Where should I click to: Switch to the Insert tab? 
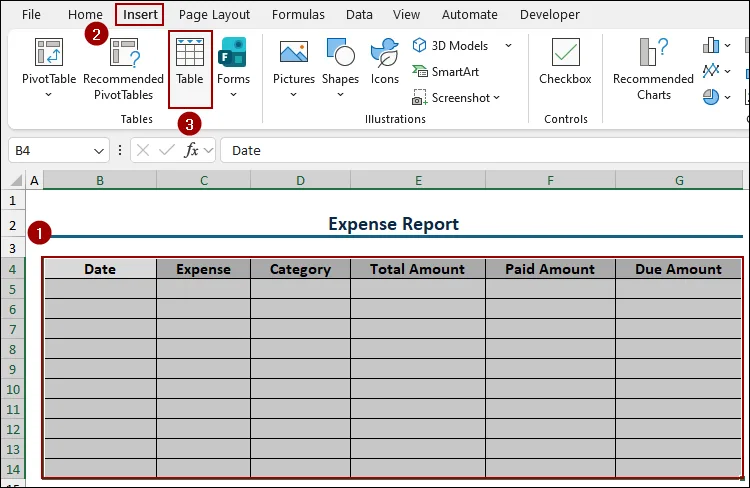tap(140, 14)
